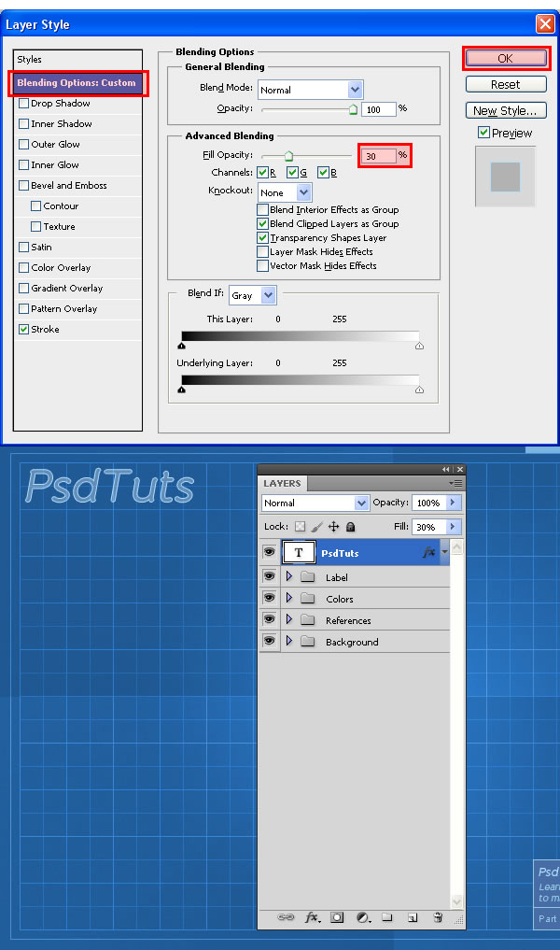
Task: Click the delete layer trash icon
Action: pyautogui.click(x=438, y=917)
